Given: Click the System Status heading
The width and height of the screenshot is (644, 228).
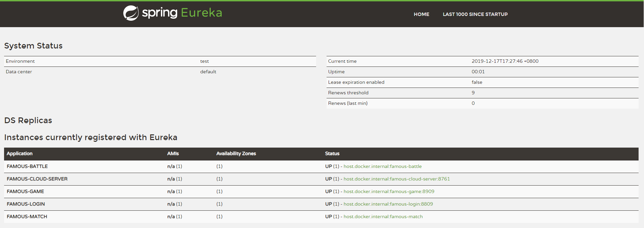Looking at the screenshot, I should pyautogui.click(x=33, y=46).
